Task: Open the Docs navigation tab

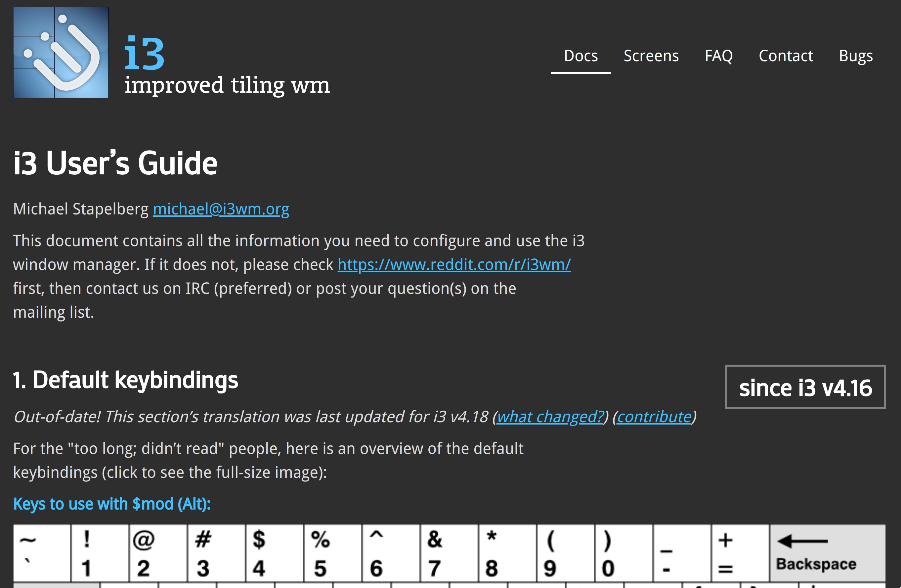Action: [581, 56]
